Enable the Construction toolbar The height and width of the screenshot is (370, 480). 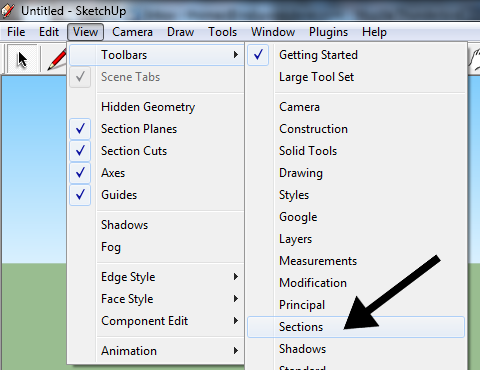[356, 129]
